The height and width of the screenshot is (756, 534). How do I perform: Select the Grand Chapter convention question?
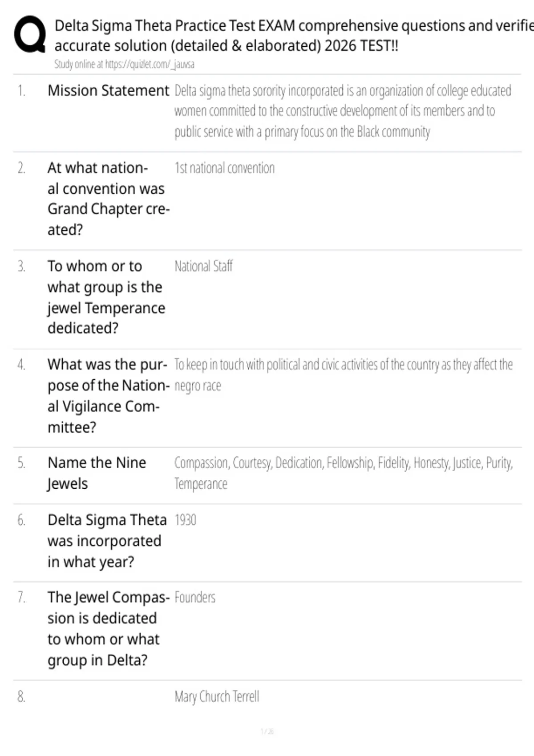click(109, 199)
